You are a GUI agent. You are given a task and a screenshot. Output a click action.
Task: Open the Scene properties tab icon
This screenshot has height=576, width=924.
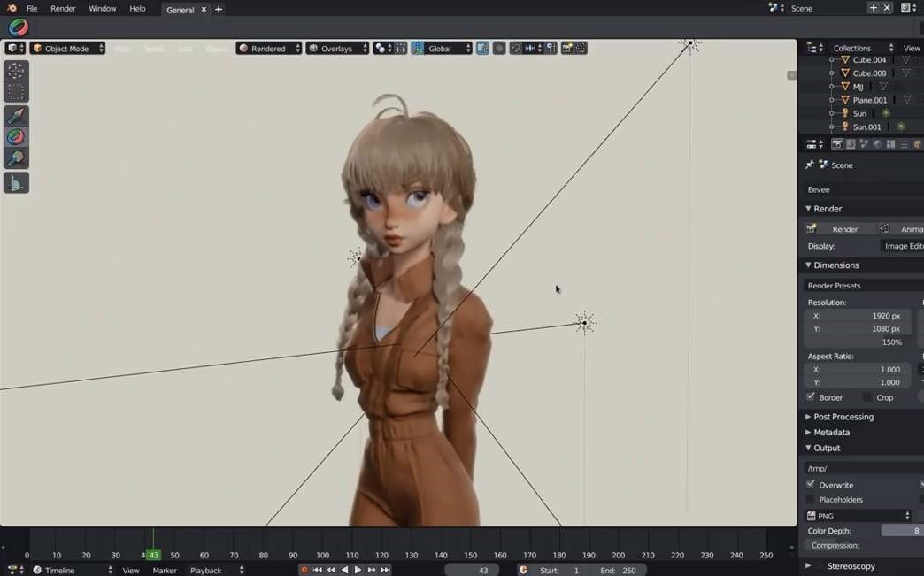pyautogui.click(x=864, y=143)
